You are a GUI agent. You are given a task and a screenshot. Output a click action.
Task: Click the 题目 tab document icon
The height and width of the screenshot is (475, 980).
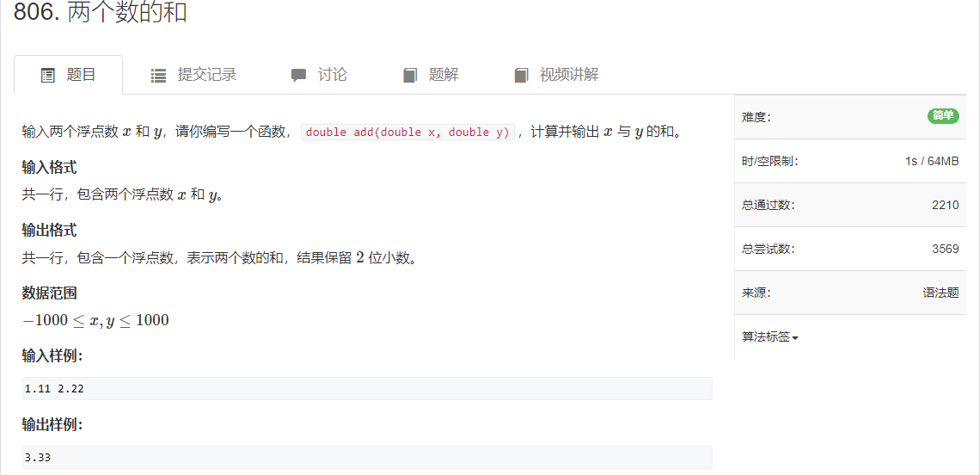(47, 76)
